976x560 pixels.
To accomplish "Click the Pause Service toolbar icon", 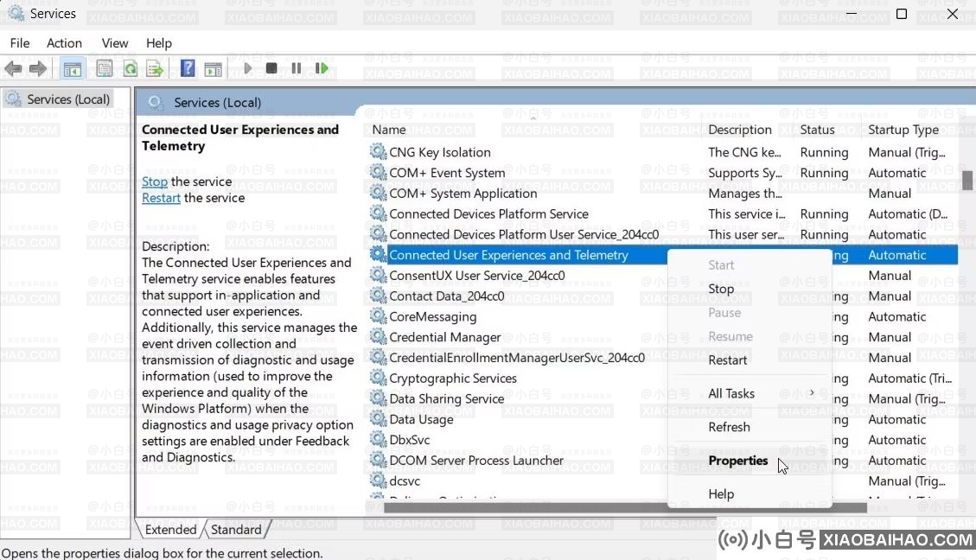I will pos(297,67).
